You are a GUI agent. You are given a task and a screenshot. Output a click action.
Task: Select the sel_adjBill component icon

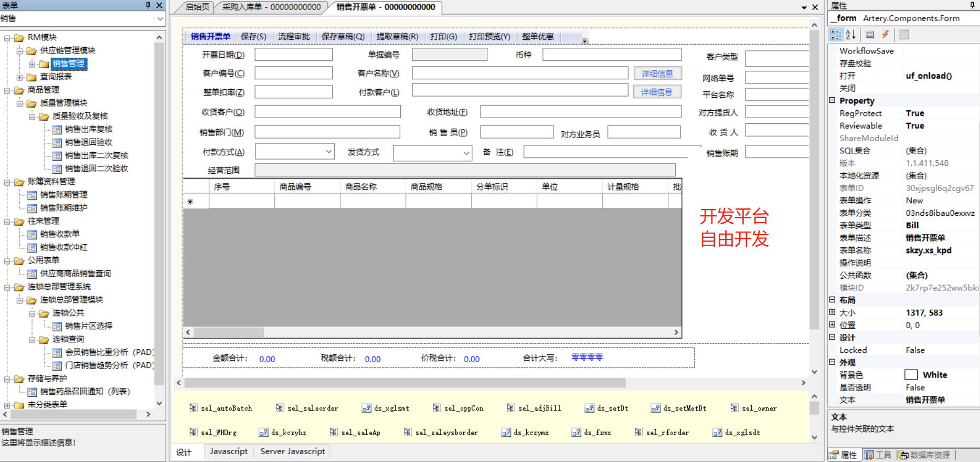511,408
